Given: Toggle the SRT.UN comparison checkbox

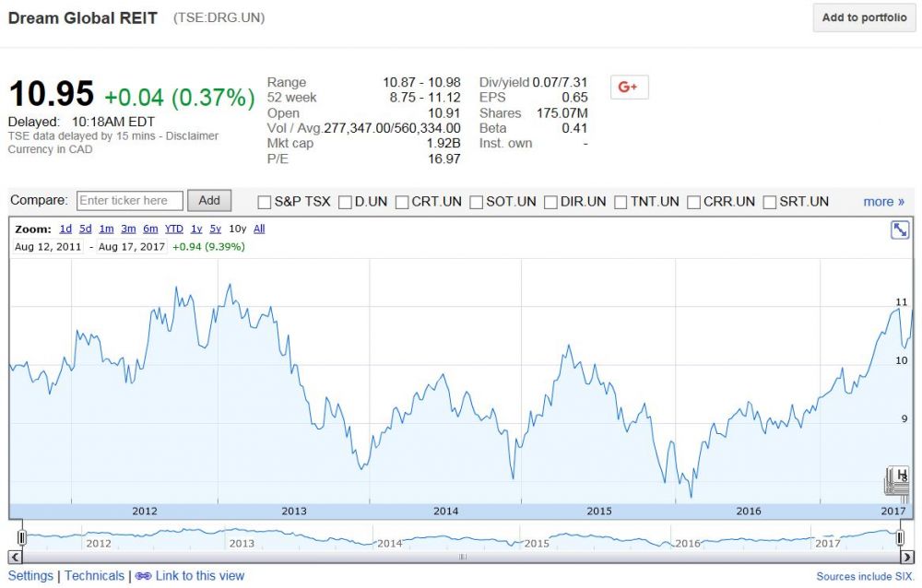Looking at the screenshot, I should click(770, 202).
